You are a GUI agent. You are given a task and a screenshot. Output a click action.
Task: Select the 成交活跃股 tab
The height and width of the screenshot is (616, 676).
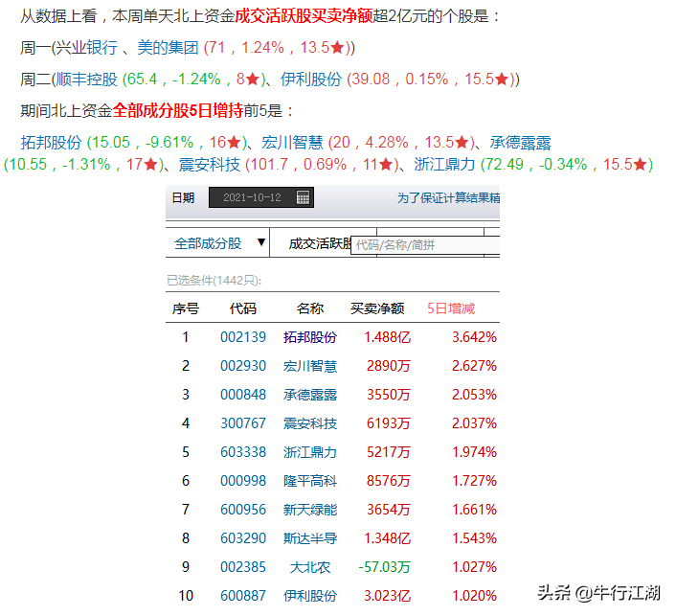click(x=320, y=243)
